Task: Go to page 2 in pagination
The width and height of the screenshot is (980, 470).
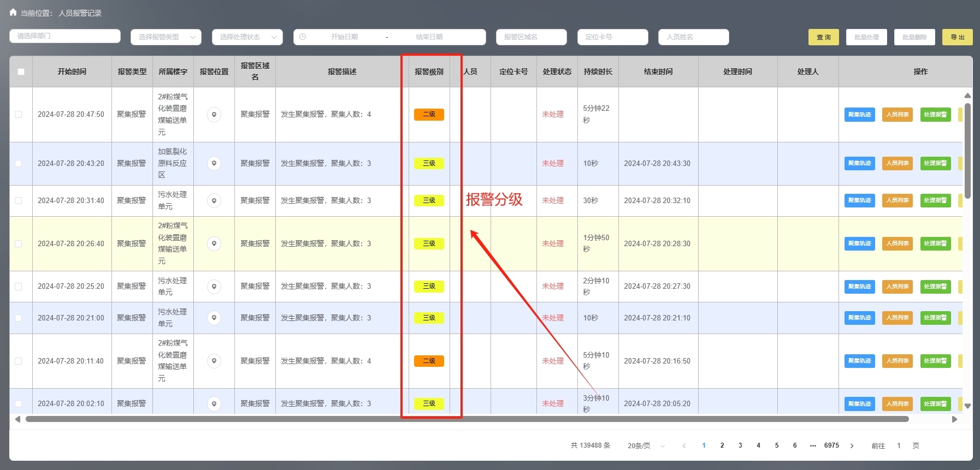Action: point(722,445)
